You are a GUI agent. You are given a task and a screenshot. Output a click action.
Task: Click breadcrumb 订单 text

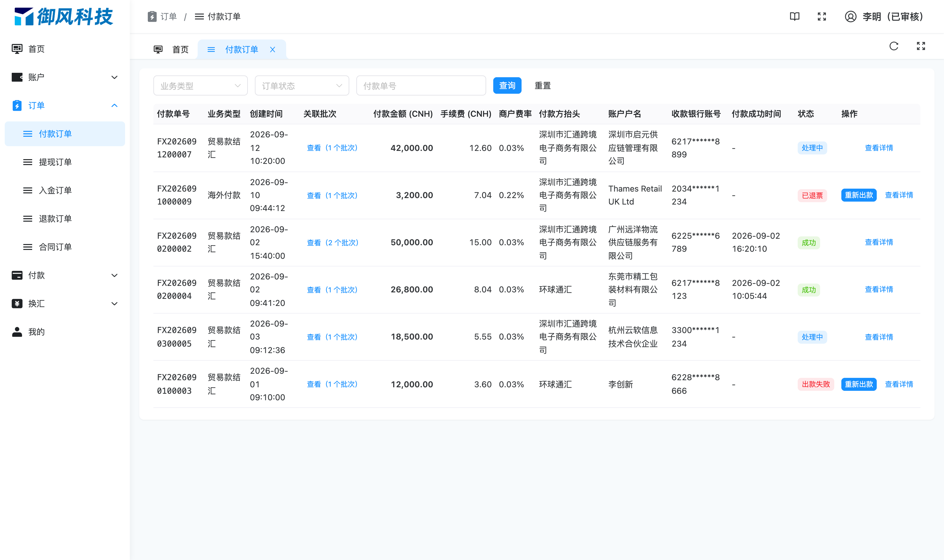pyautogui.click(x=168, y=17)
